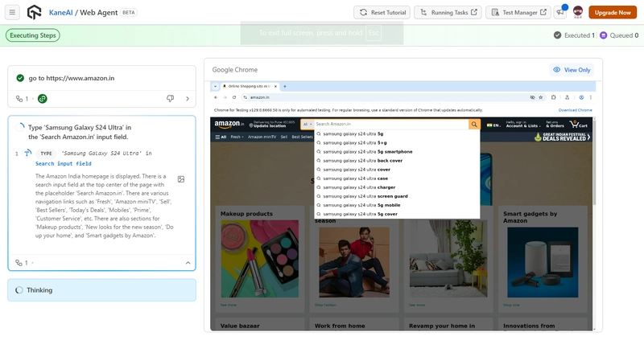Click the fashion models image

pos(354,262)
